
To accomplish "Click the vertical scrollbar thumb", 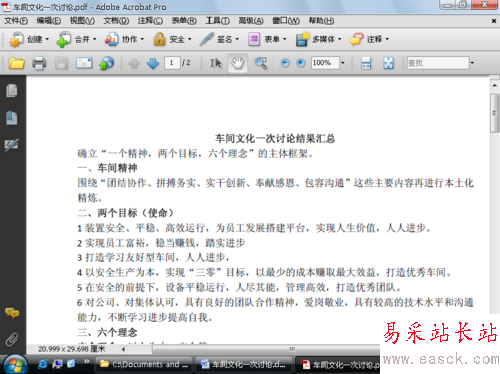I will coord(494,113).
